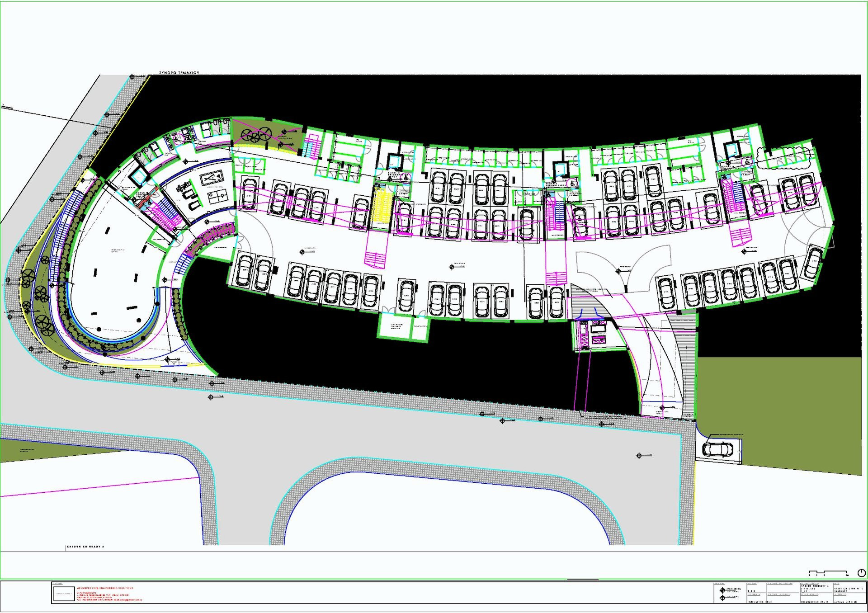This screenshot has width=868, height=613.
Task: Select the car parked outside the building
Action: tap(717, 449)
